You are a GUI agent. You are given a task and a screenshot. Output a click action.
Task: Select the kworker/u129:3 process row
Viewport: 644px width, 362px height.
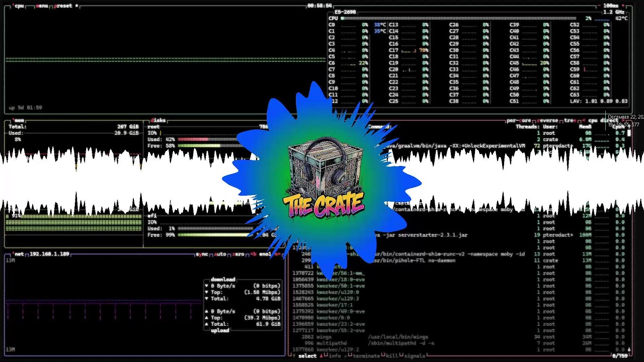[x=459, y=299]
